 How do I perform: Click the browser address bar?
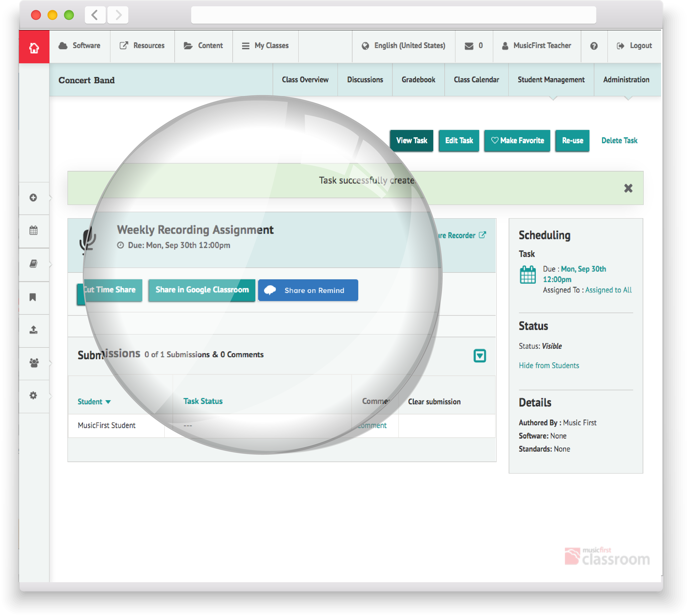tap(394, 15)
